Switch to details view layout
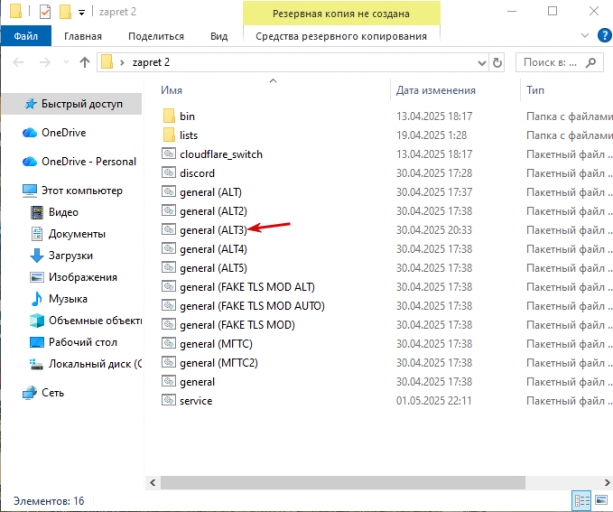613x512 pixels. click(582, 501)
